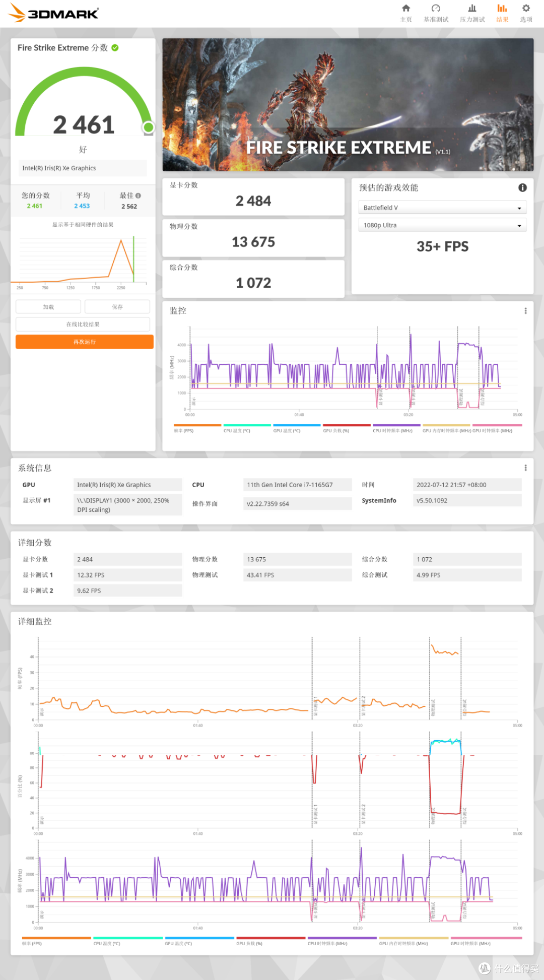Expand the 1080p Ultra resolution dropdown

point(442,225)
